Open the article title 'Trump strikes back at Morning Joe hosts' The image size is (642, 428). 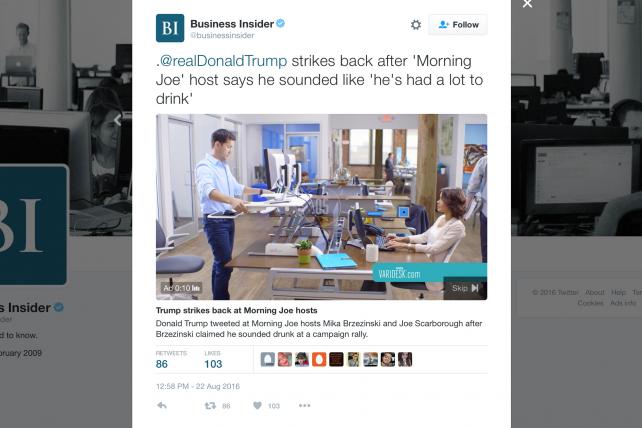tap(237, 310)
